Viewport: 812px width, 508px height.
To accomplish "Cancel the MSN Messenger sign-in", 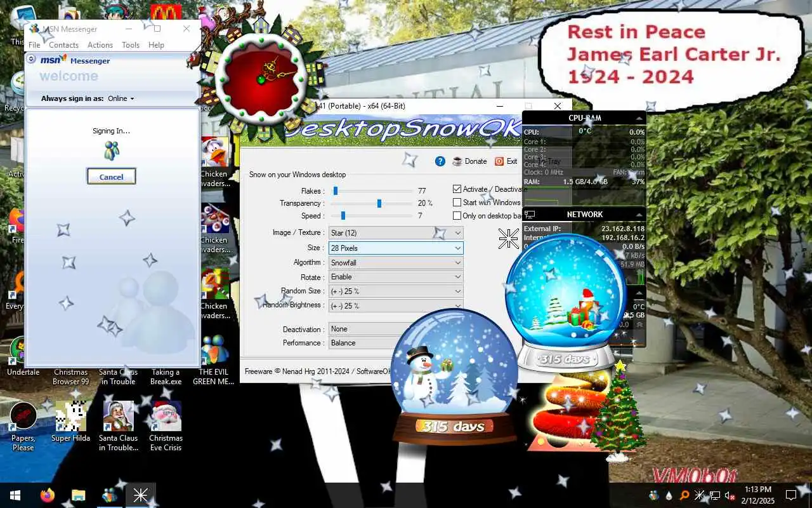I will [111, 177].
